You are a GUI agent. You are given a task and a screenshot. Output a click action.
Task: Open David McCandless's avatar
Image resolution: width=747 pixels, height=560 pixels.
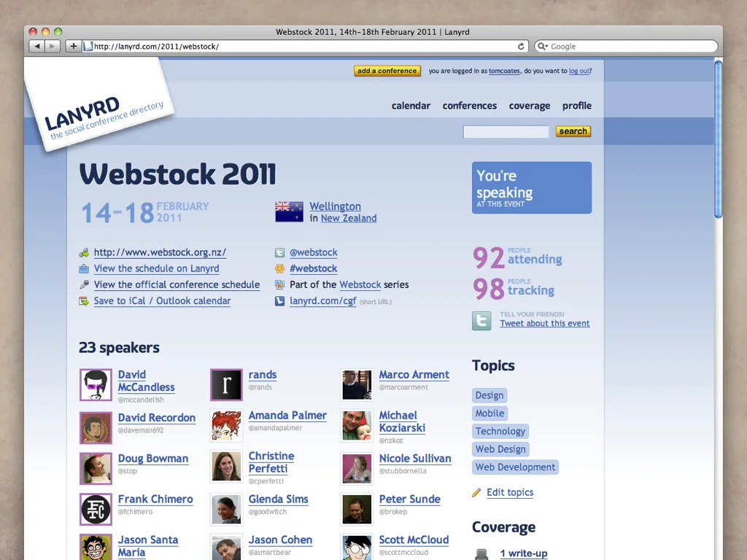coord(96,385)
